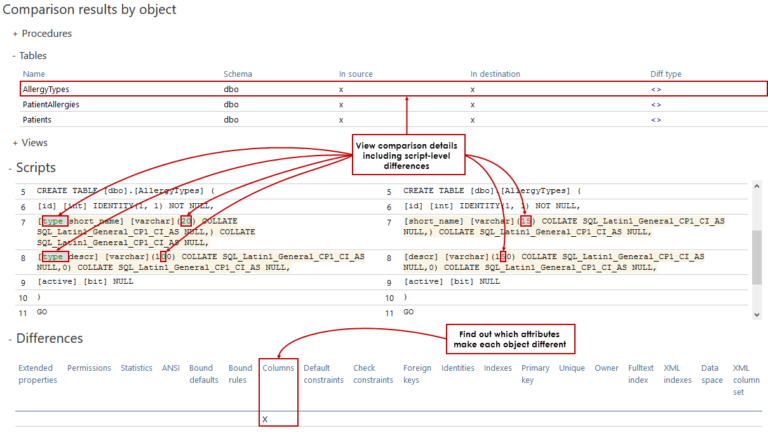Click ANSI difference header
The image size is (768, 433).
pos(171,368)
